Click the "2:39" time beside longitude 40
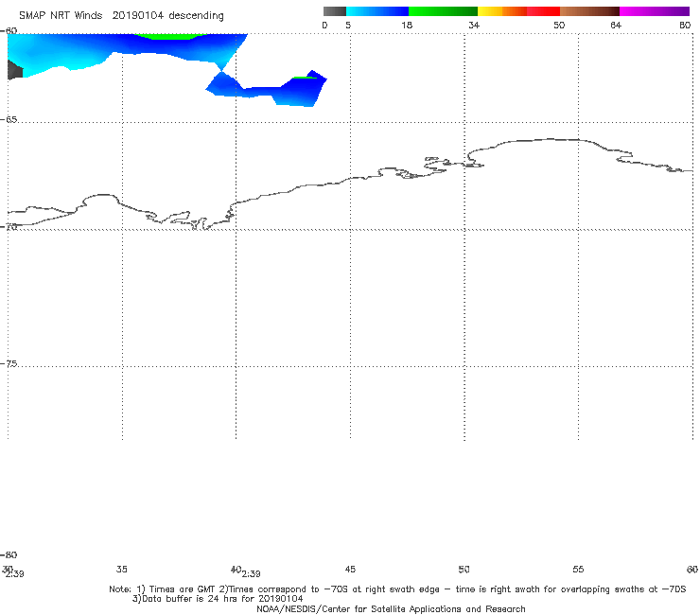700x615 pixels. (x=252, y=573)
